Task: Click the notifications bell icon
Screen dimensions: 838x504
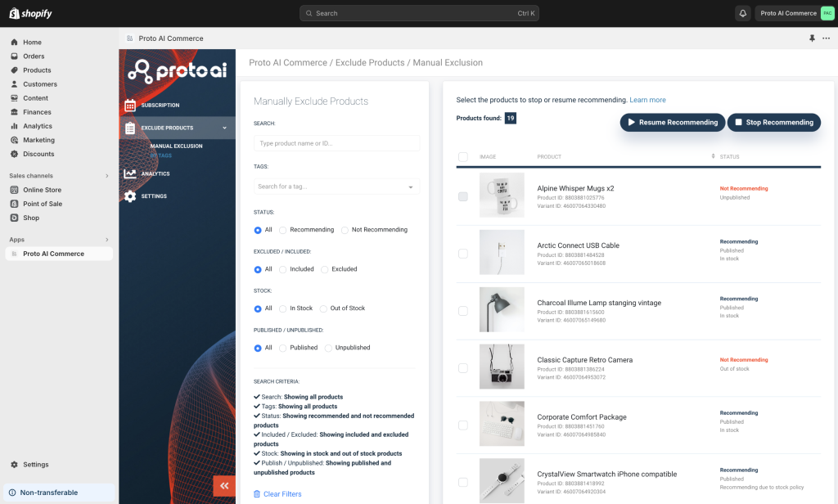Action: pos(745,13)
